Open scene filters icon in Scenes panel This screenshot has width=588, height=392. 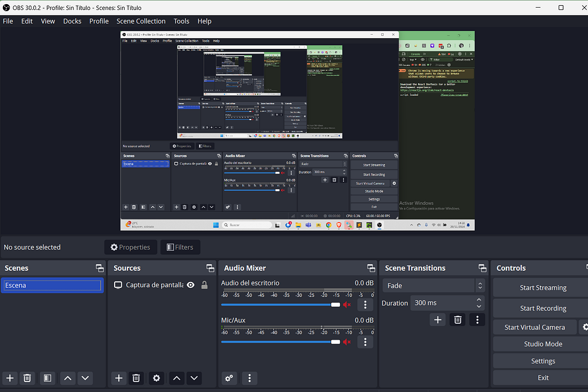(48, 378)
